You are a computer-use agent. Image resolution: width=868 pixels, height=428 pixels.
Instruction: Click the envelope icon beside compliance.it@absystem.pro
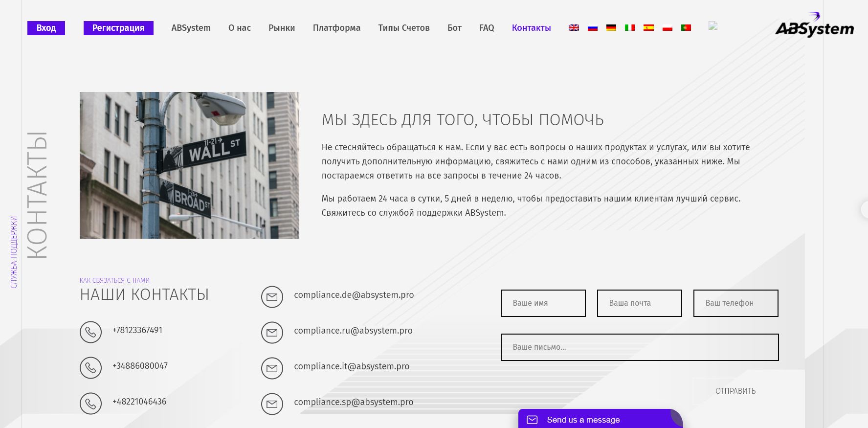272,368
